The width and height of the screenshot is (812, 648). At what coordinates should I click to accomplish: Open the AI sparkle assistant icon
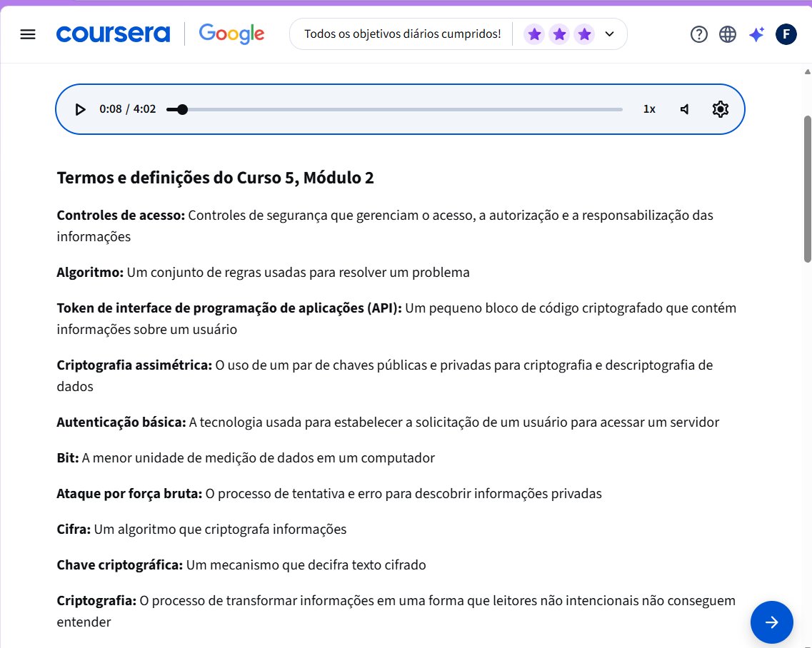click(x=756, y=34)
